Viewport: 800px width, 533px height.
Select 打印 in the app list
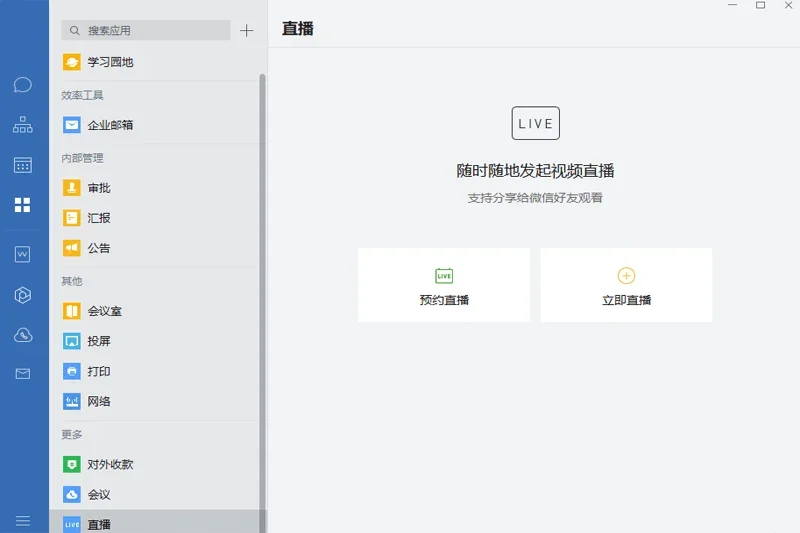(158, 371)
